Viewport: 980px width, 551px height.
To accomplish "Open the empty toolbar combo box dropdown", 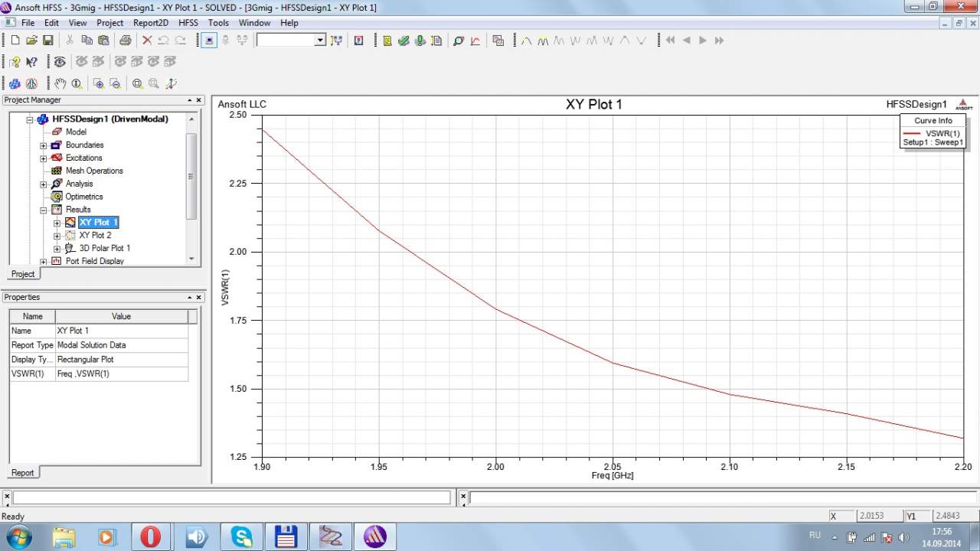I will [320, 41].
